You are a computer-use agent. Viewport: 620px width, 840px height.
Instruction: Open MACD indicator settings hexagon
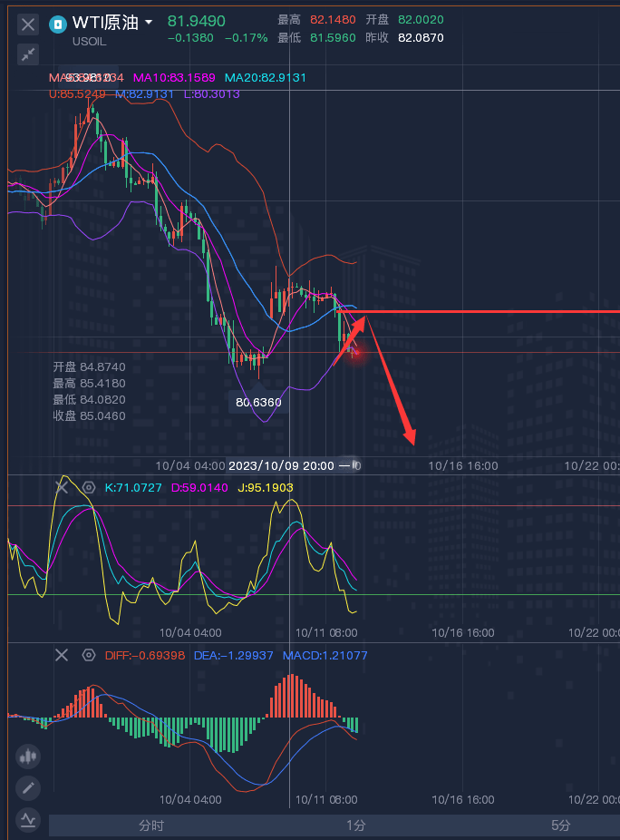point(89,655)
